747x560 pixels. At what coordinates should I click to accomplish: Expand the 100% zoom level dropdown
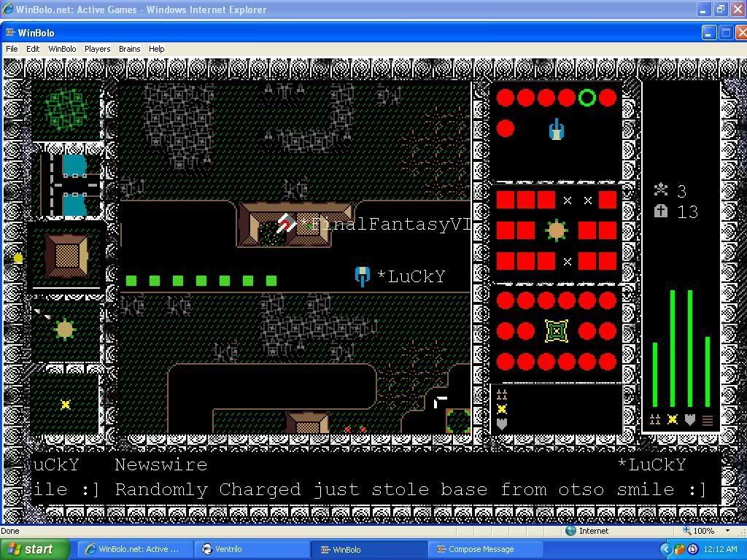click(x=727, y=531)
